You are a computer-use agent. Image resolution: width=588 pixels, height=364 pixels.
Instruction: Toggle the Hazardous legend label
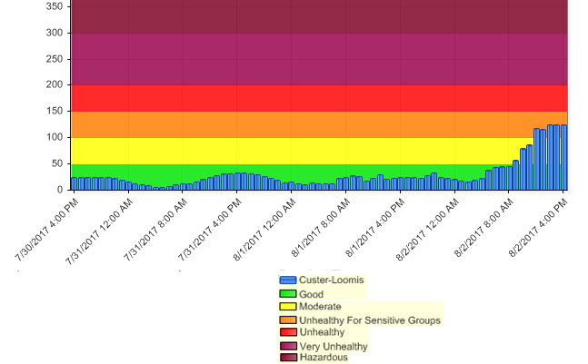pos(323,358)
